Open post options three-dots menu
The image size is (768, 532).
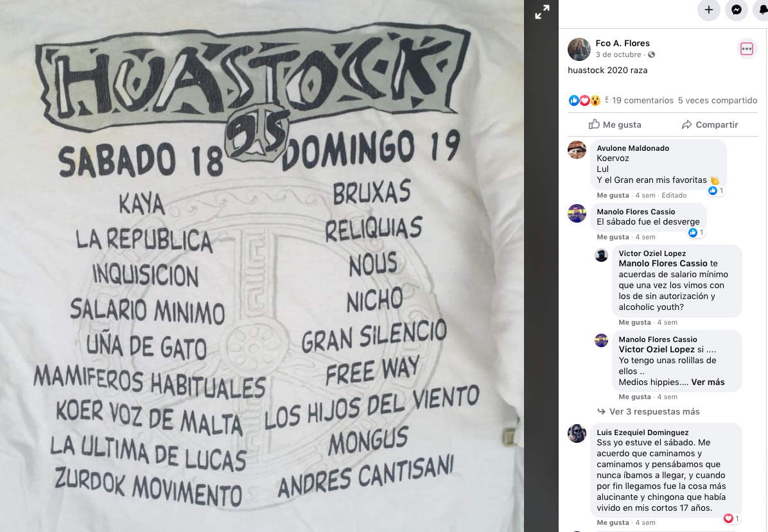(x=746, y=49)
